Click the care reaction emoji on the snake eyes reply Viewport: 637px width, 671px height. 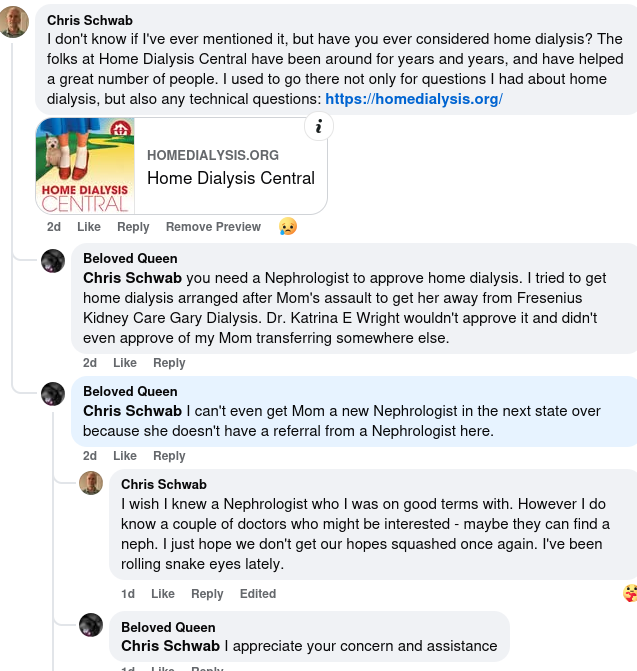click(629, 593)
